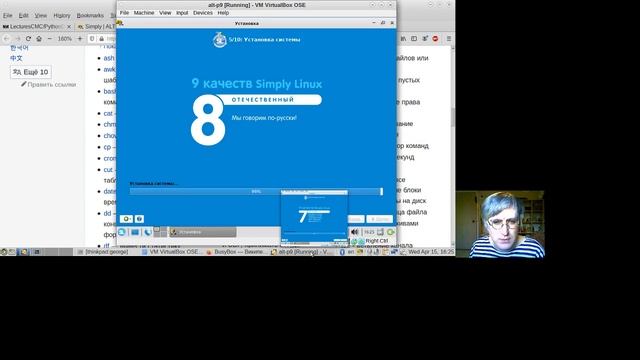The width and height of the screenshot is (640, 360).
Task: Click installer help icon at bottom left
Action: pos(139,219)
